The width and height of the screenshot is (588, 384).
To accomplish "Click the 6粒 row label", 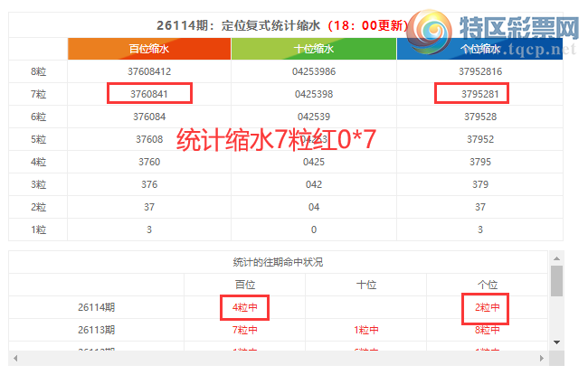I will click(x=38, y=117).
